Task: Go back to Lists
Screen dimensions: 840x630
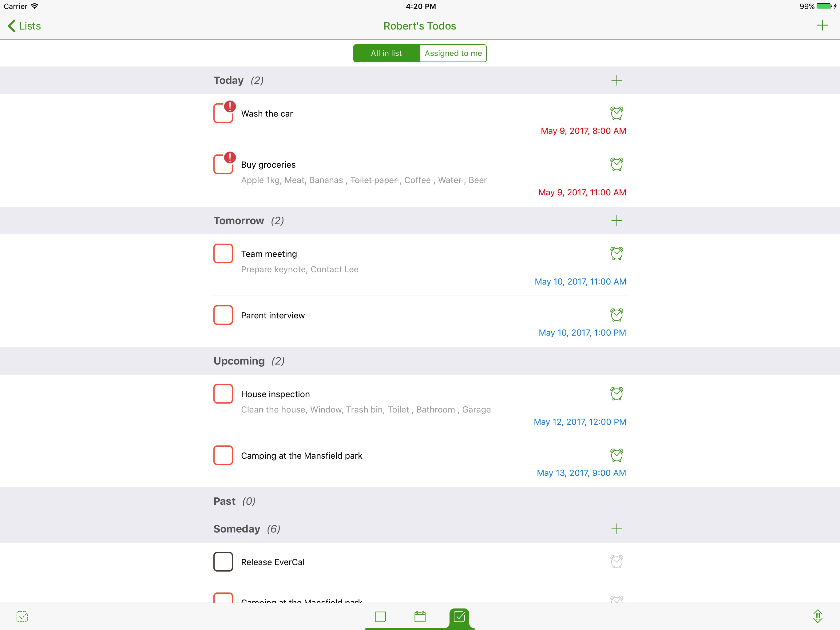Action: 24,26
